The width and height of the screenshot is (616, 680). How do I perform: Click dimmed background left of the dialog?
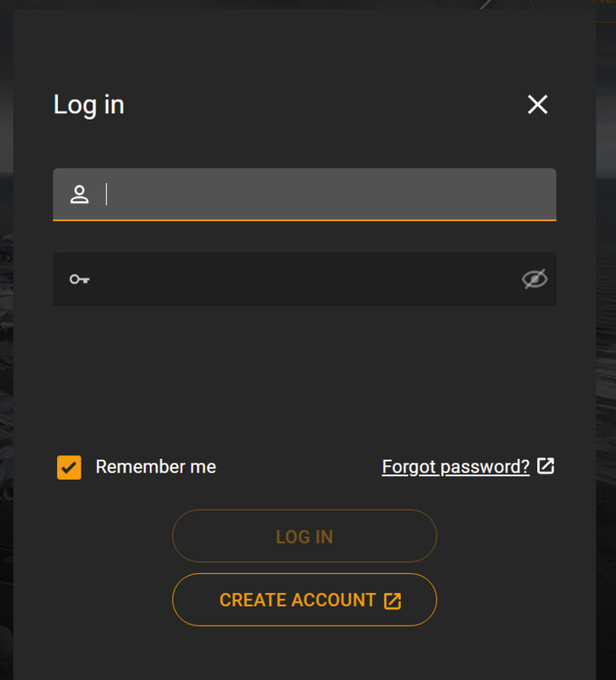[5, 363]
